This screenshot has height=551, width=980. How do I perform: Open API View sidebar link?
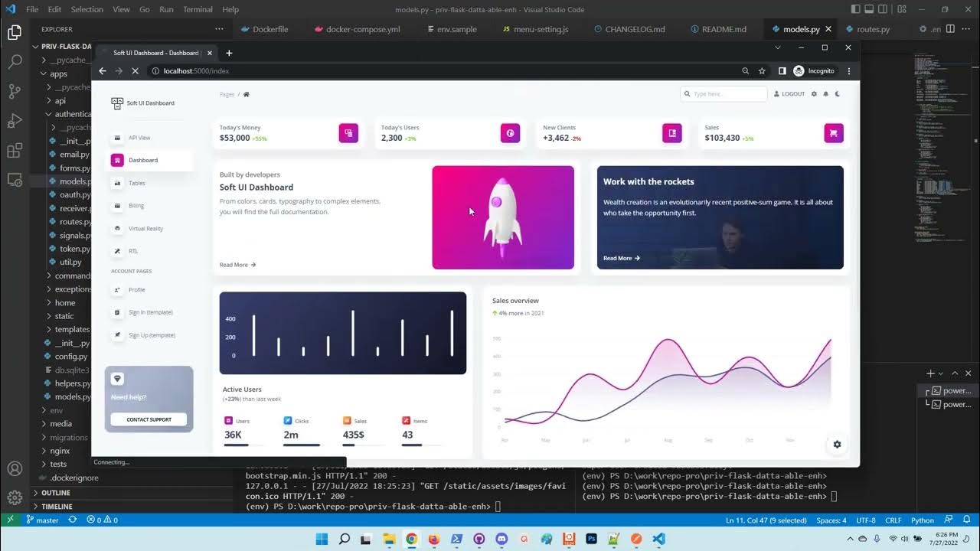tap(139, 138)
